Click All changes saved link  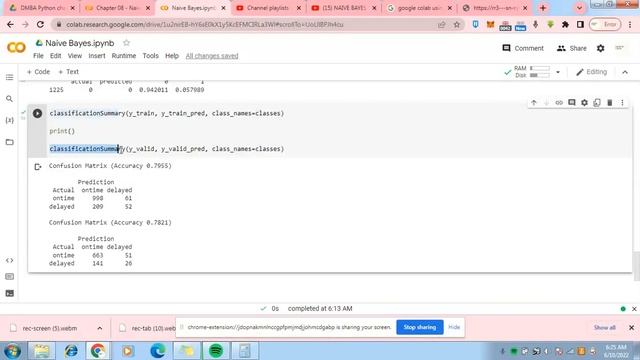(212, 56)
